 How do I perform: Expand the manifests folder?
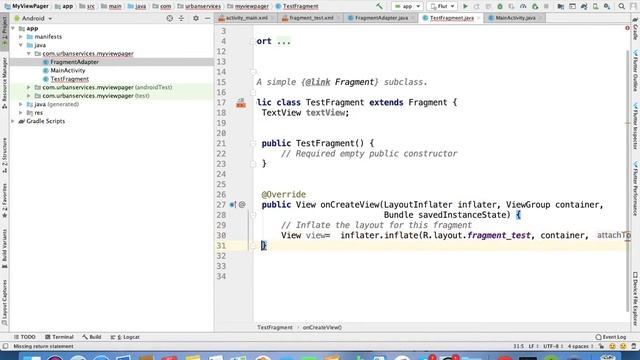click(x=21, y=37)
